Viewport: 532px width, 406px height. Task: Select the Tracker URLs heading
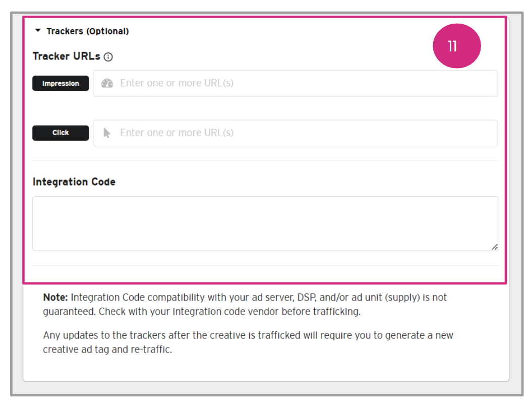click(x=66, y=56)
